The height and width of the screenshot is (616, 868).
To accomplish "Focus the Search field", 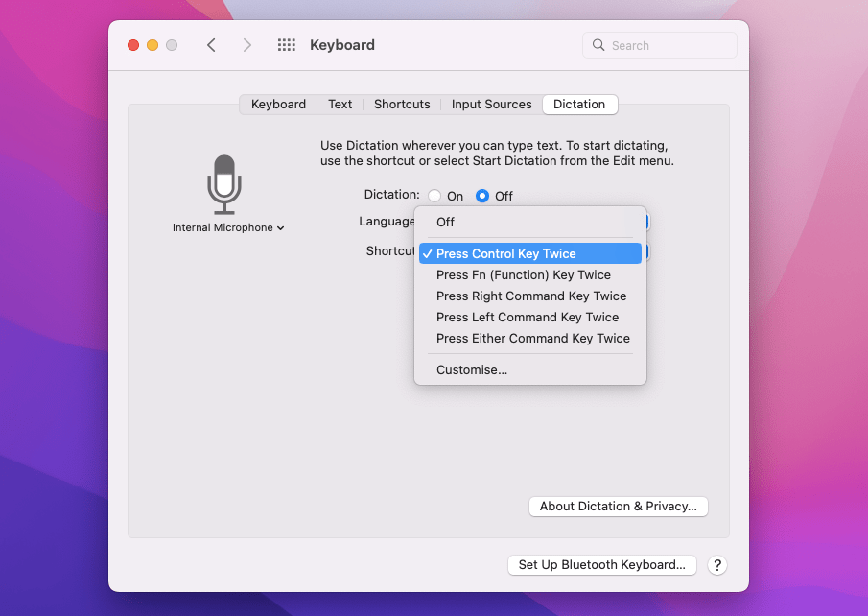I will tap(659, 45).
